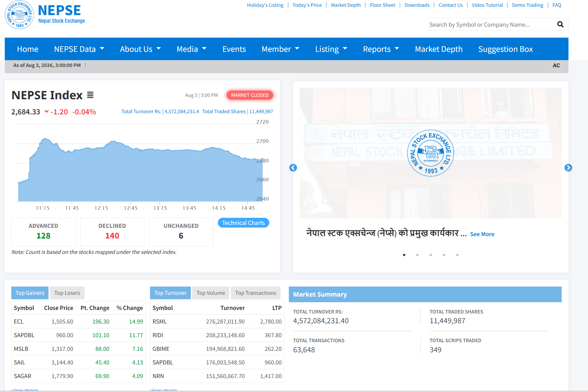Click the Total Scrips Traded value 349

click(x=435, y=350)
